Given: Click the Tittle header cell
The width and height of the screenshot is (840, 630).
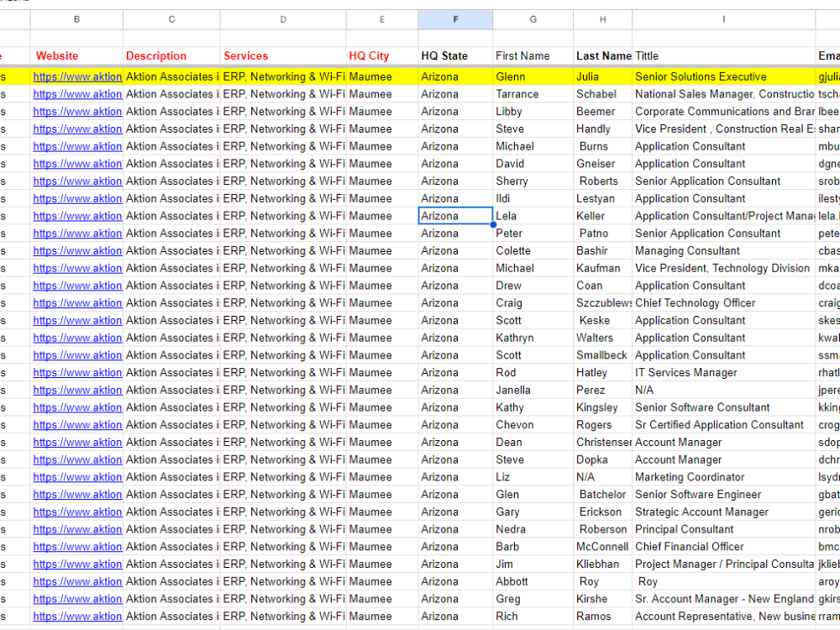Looking at the screenshot, I should tap(724, 55).
